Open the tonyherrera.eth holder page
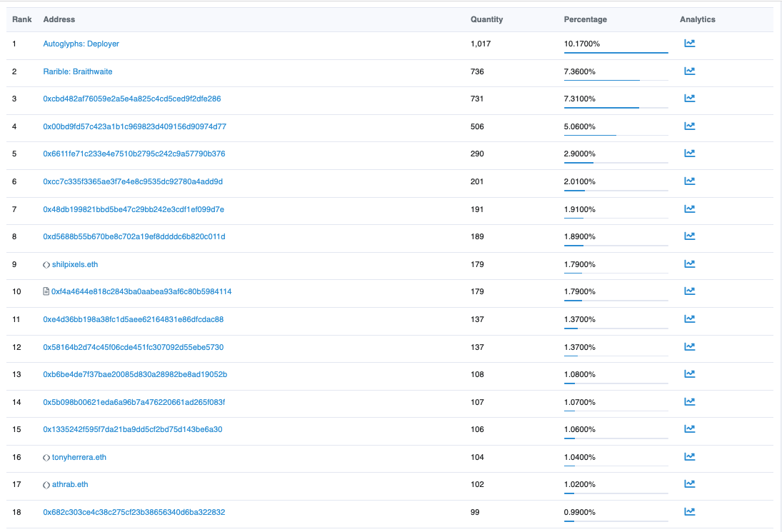Image resolution: width=782 pixels, height=532 pixels. point(79,457)
